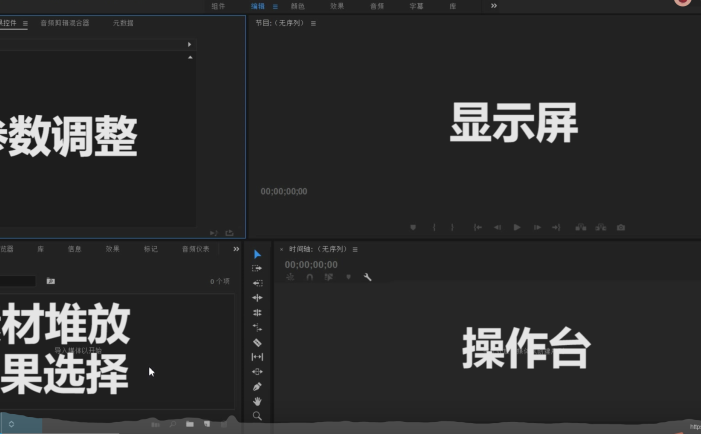The width and height of the screenshot is (701, 434).
Task: Show hidden project panel tabs chevron
Action: click(236, 249)
